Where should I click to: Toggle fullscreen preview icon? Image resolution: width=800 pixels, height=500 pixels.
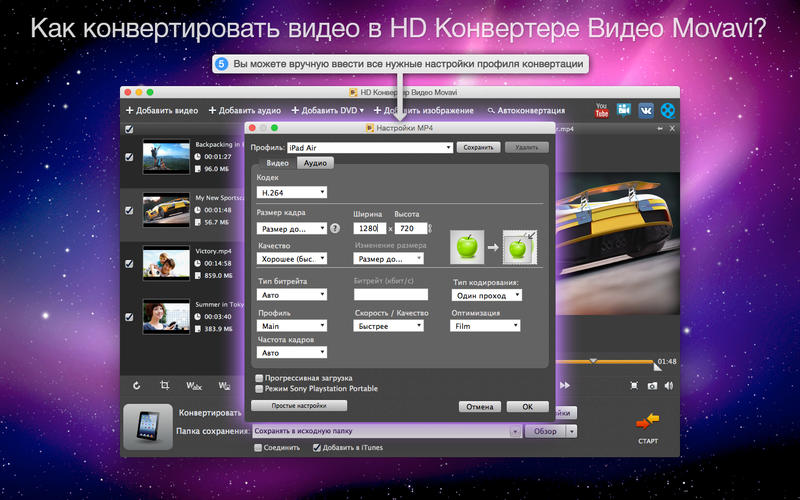(634, 386)
